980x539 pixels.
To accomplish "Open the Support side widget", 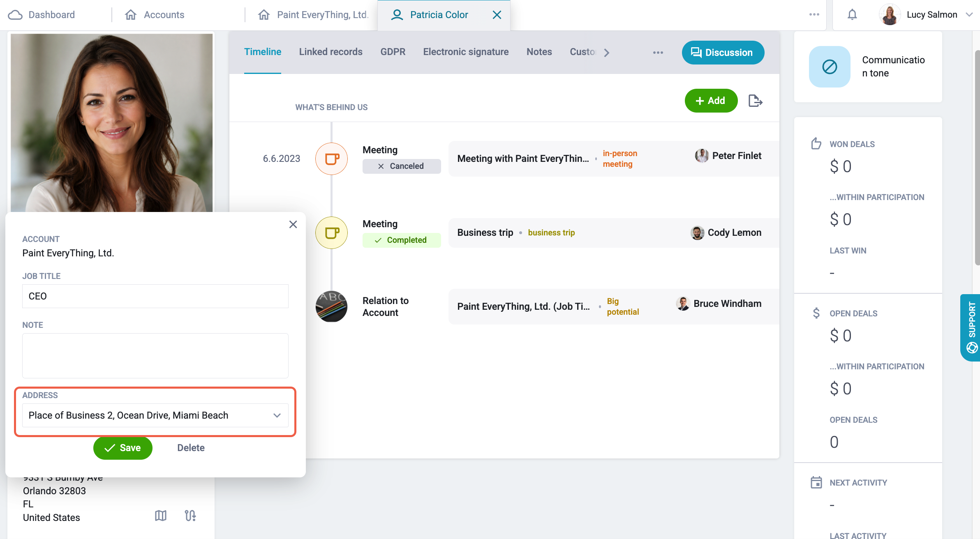I will click(x=971, y=327).
